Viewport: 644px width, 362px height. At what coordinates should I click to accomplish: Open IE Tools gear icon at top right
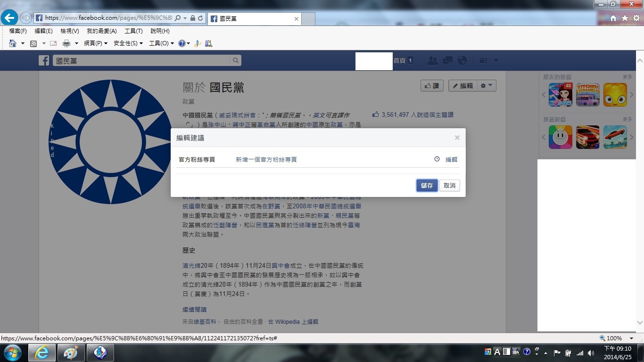[x=636, y=18]
